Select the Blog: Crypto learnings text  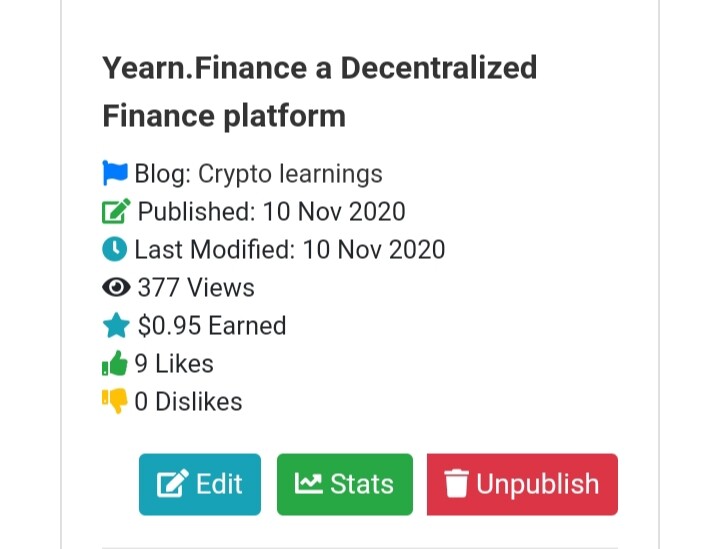click(x=259, y=174)
